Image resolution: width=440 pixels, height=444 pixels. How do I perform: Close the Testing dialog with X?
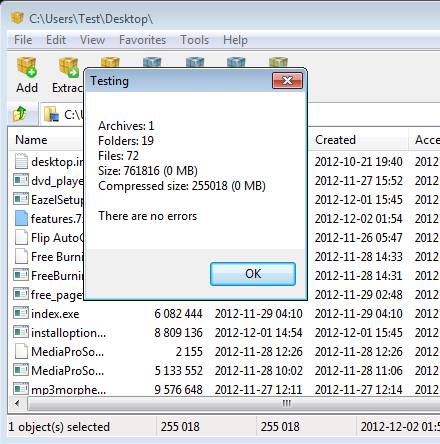click(x=287, y=81)
